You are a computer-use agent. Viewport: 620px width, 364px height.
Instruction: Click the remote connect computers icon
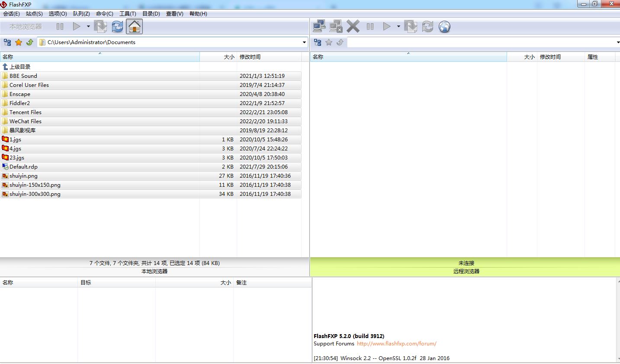[319, 27]
